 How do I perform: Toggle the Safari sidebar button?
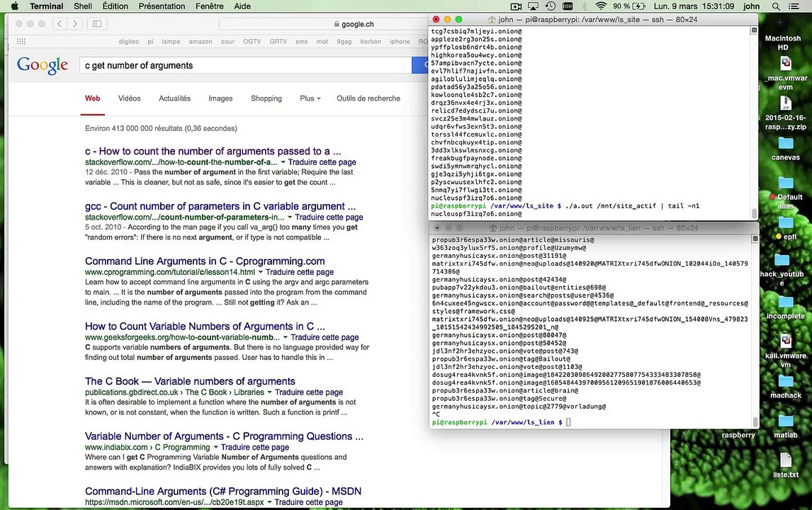pyautogui.click(x=97, y=24)
